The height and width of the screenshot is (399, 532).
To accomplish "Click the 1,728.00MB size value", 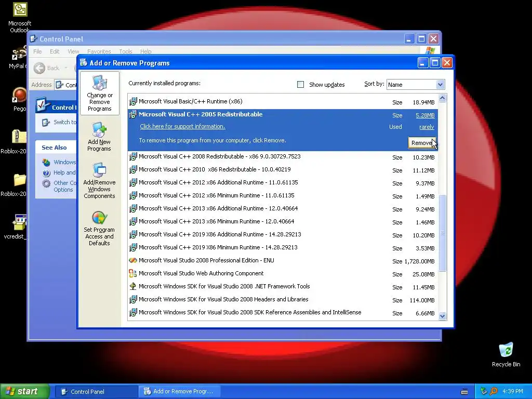I will click(419, 261).
